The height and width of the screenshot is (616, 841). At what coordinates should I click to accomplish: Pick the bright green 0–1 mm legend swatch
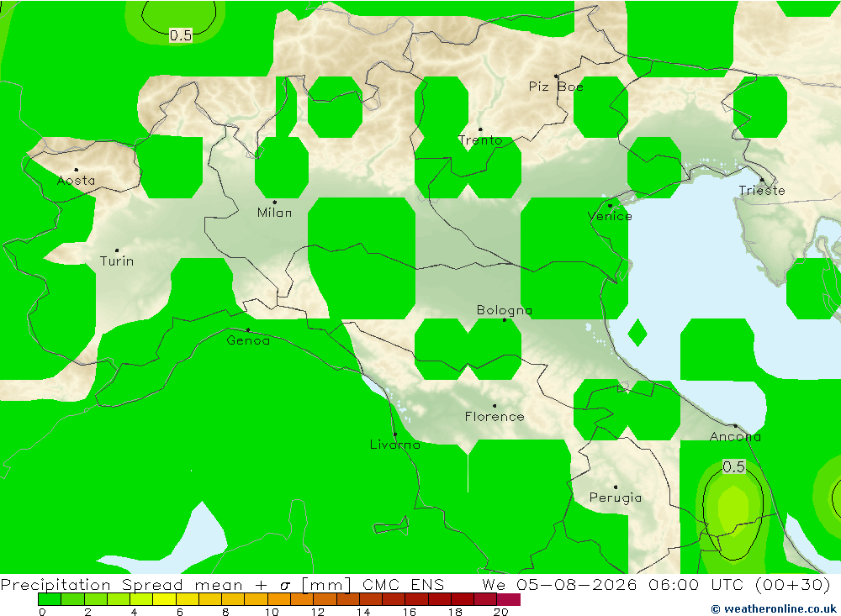[50, 599]
